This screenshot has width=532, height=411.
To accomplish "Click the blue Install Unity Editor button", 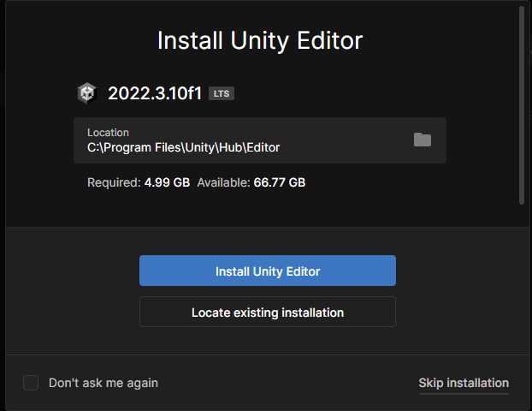I will coord(268,271).
